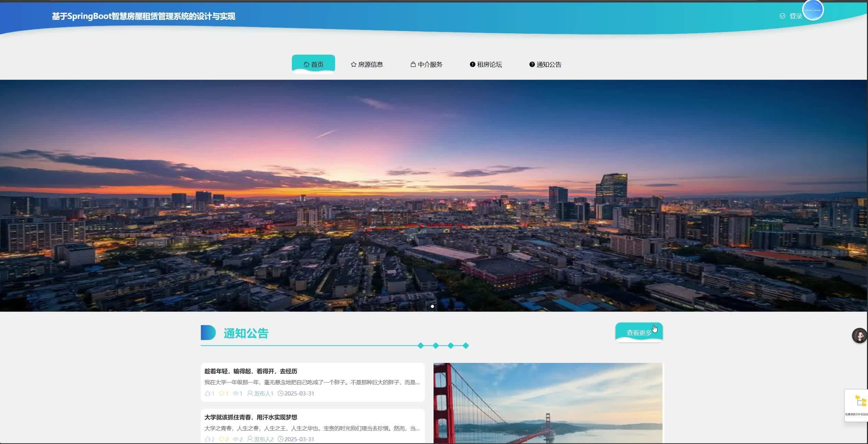This screenshot has width=868, height=444.
Task: Open announcement 趁着年轻，输得起，看得开，去经历
Action: coord(251,371)
